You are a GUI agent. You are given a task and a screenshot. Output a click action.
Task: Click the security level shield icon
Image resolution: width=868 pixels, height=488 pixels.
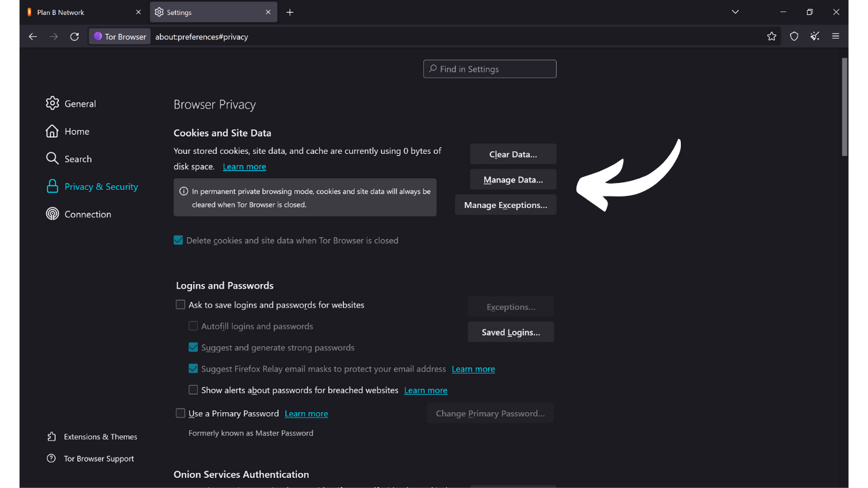point(793,36)
